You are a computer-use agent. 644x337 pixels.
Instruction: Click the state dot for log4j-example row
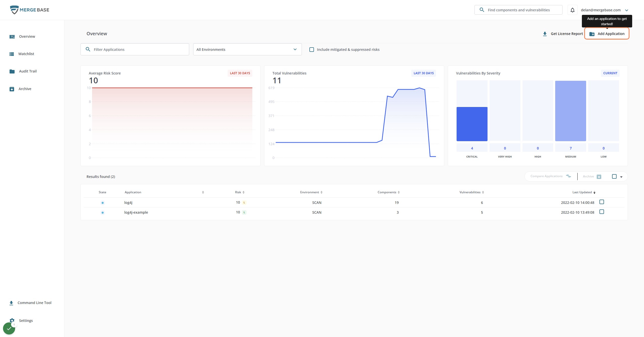[x=103, y=213]
